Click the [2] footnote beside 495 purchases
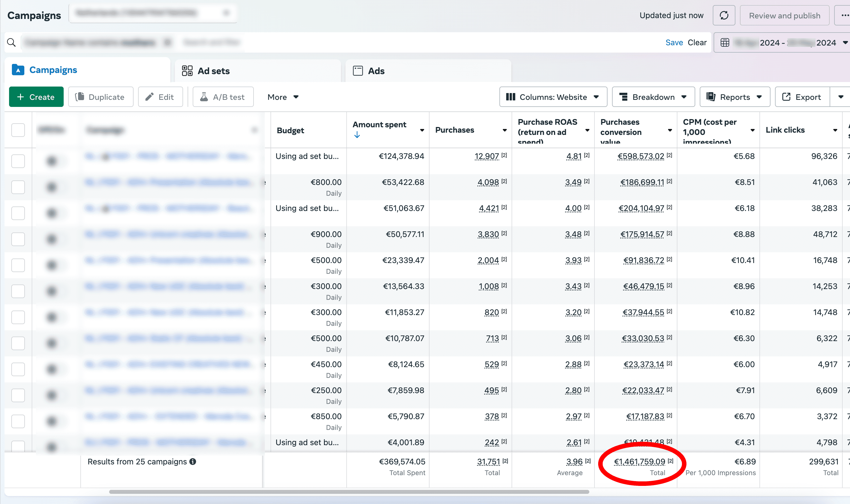The width and height of the screenshot is (850, 504). (x=504, y=389)
